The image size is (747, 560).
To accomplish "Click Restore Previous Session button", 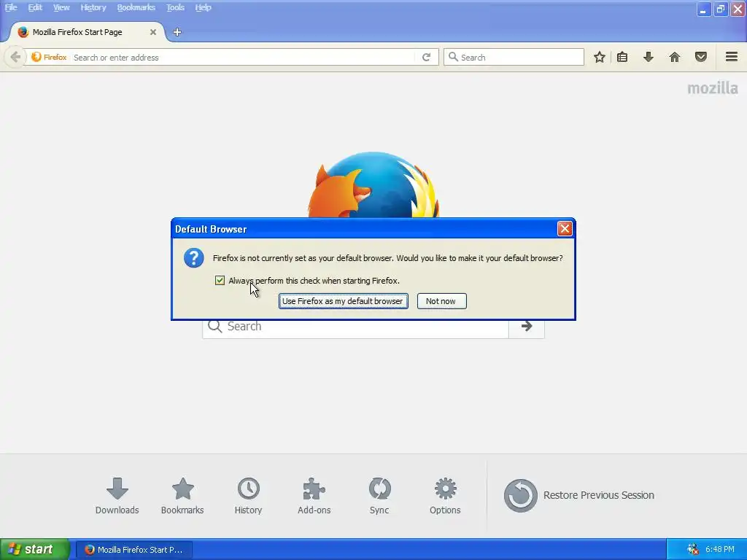I will tap(578, 495).
